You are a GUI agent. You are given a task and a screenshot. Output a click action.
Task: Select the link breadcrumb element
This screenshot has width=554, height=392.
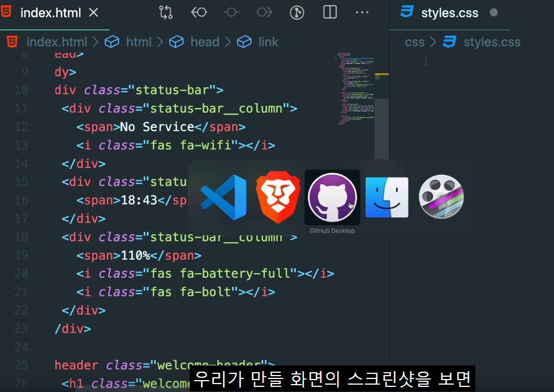(268, 42)
